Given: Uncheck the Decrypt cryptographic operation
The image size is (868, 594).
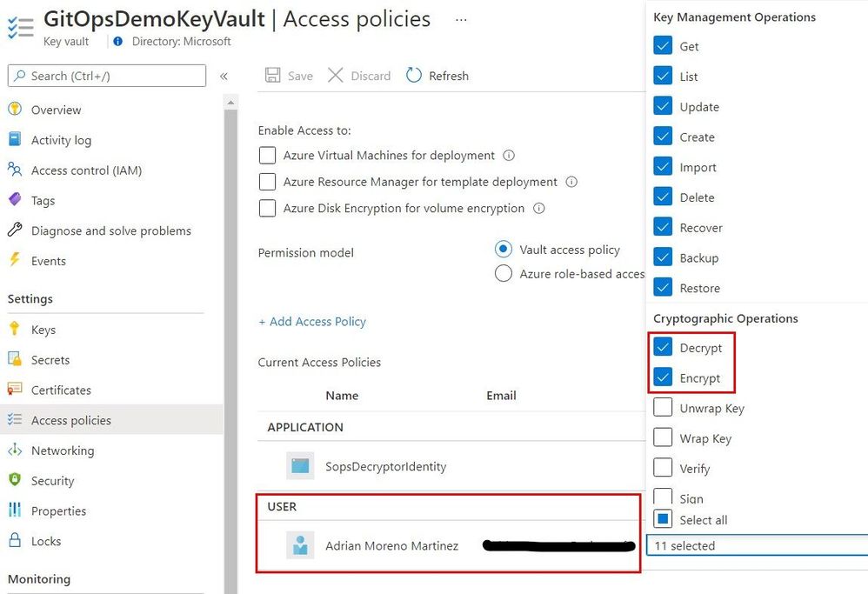Looking at the screenshot, I should point(663,347).
